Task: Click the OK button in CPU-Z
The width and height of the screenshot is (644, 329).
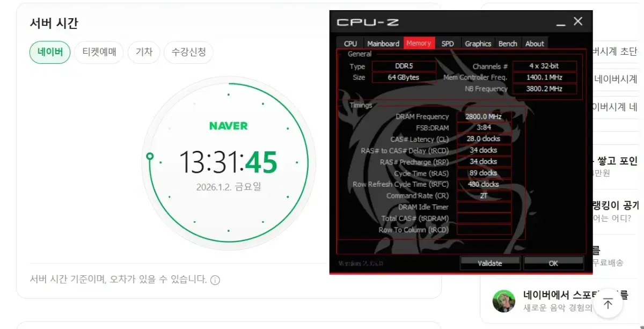Action: pyautogui.click(x=553, y=263)
